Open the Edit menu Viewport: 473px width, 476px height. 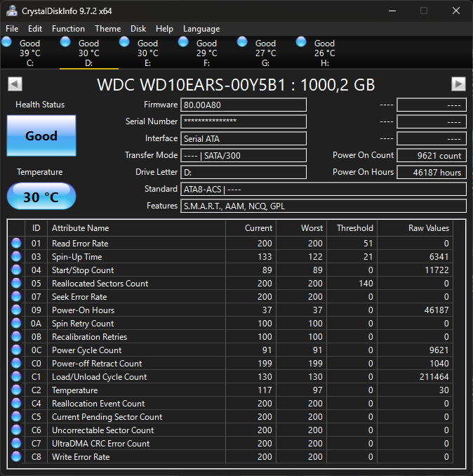click(35, 29)
